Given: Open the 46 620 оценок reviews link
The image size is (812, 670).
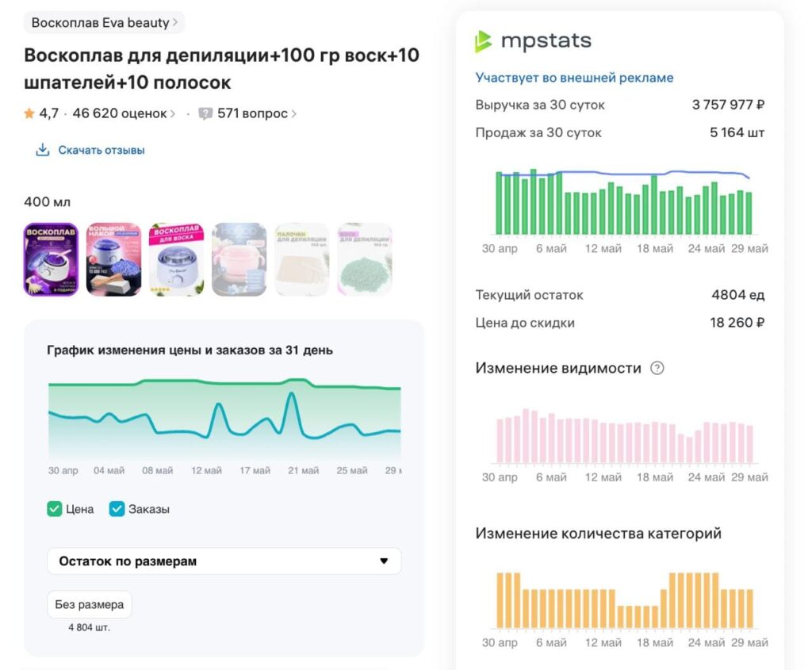Looking at the screenshot, I should coord(120,113).
